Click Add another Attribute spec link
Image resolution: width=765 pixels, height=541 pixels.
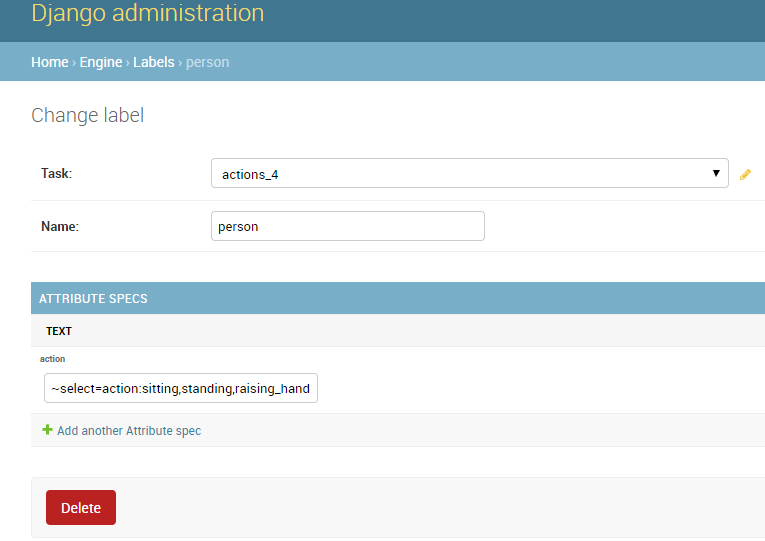click(x=129, y=431)
